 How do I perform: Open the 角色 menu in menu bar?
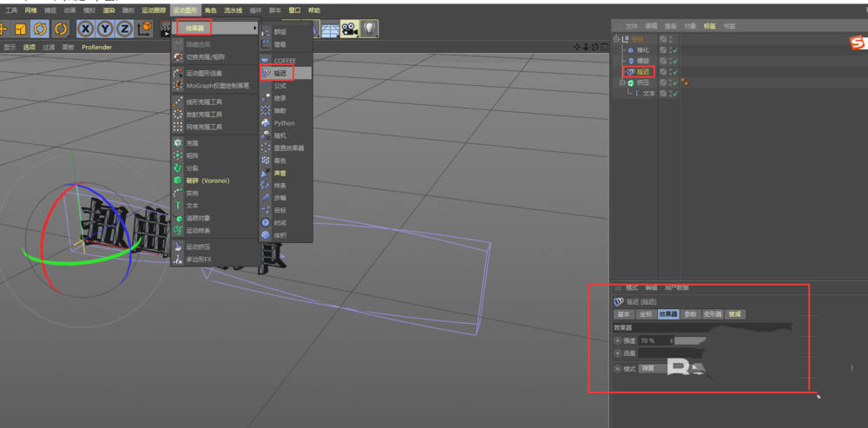click(210, 10)
